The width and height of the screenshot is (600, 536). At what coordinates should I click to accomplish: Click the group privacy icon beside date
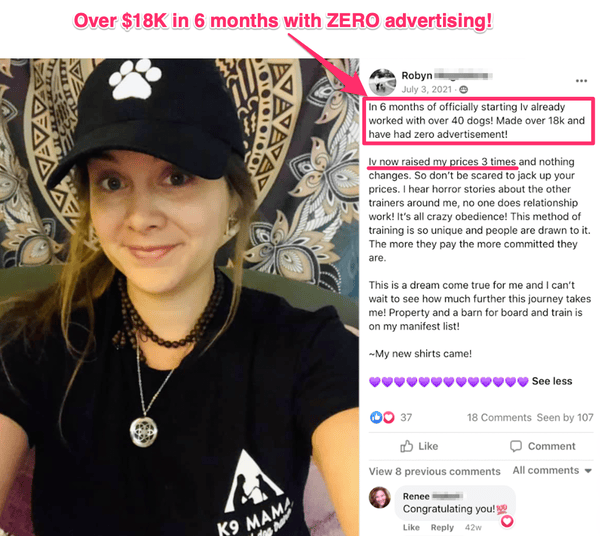pyautogui.click(x=463, y=90)
